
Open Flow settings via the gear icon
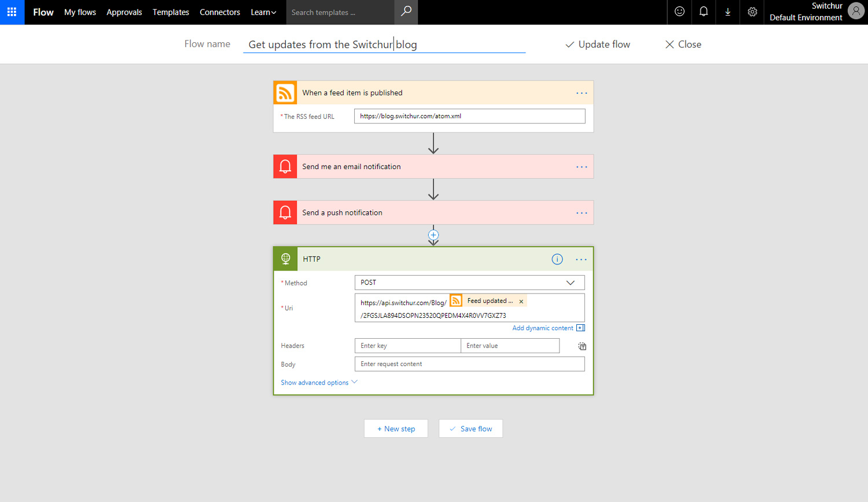752,12
